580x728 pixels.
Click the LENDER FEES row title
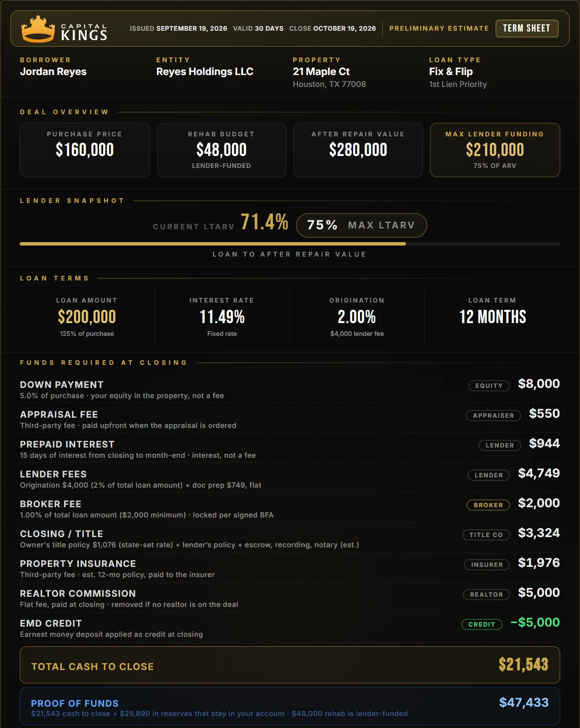[x=53, y=474]
